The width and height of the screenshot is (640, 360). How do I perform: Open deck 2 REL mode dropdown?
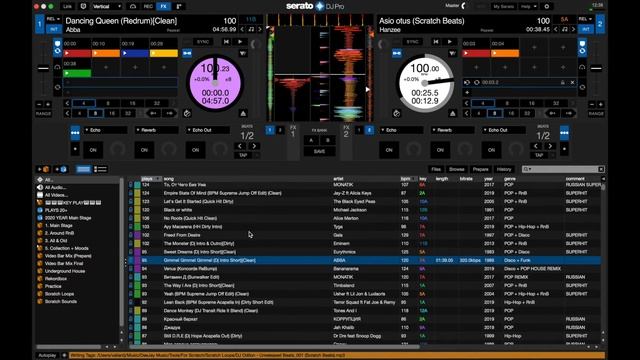pyautogui.click(x=585, y=19)
